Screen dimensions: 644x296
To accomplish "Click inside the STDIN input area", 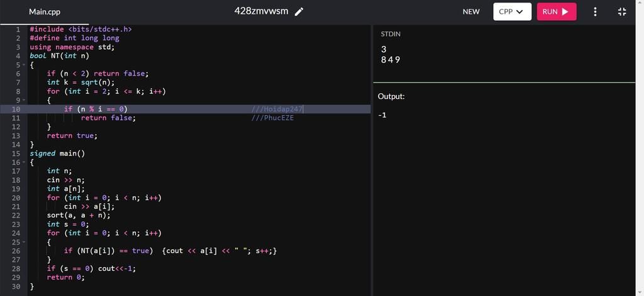I will coord(504,60).
